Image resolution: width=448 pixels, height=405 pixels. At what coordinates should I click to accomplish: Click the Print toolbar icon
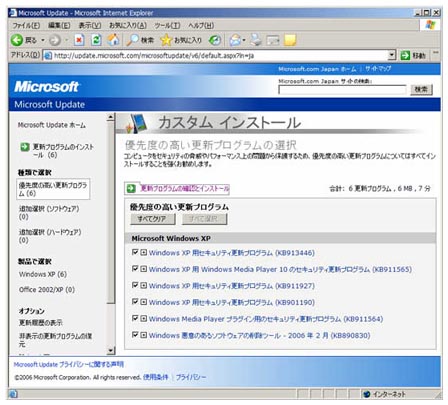coord(256,40)
